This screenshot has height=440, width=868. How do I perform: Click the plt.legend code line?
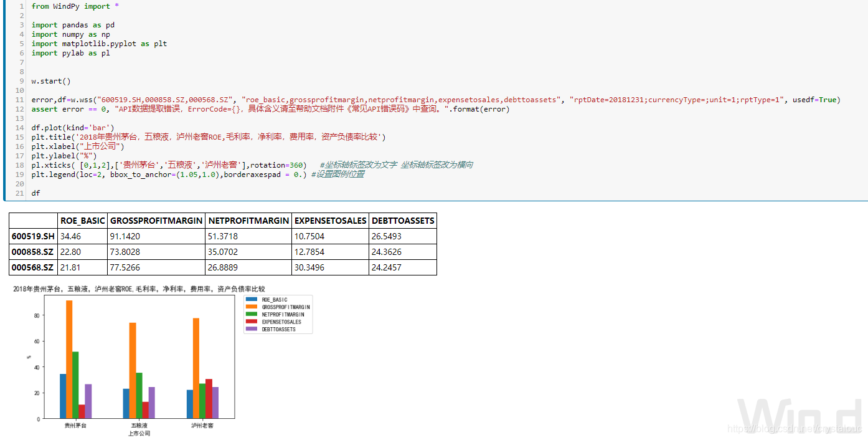(198, 175)
